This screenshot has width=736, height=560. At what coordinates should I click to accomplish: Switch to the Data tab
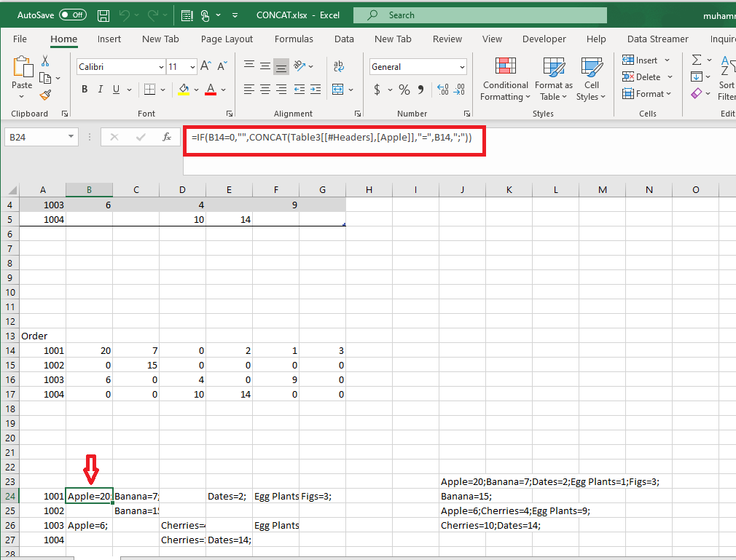[344, 39]
